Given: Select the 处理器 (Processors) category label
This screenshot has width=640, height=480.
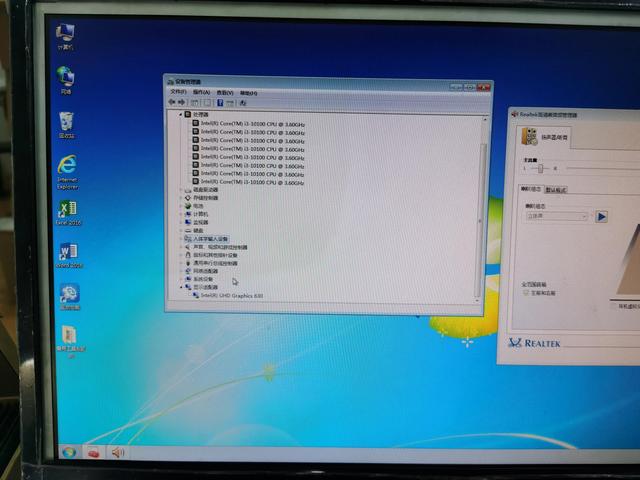Looking at the screenshot, I should point(200,115).
